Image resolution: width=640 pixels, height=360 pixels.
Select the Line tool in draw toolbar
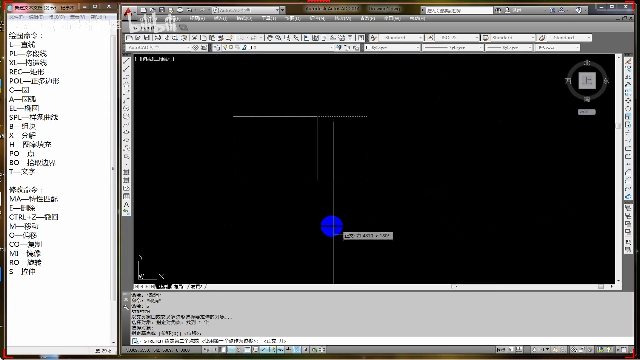click(127, 60)
